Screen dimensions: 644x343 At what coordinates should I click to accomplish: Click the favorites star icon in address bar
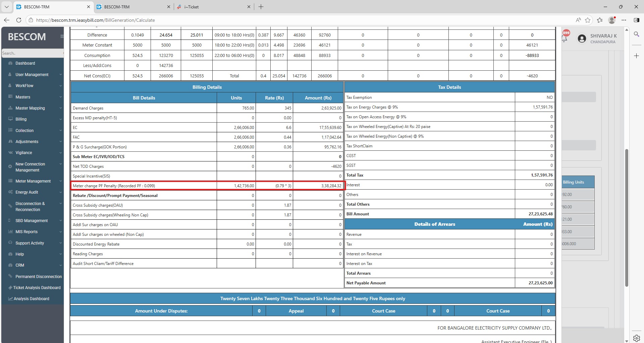(588, 20)
